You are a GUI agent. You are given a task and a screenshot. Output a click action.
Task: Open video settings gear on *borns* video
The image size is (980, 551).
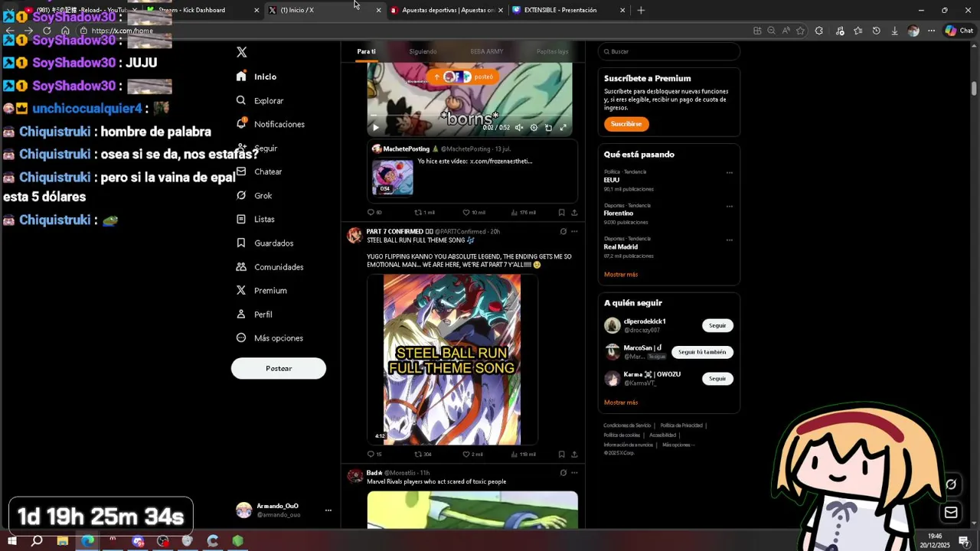pos(534,128)
